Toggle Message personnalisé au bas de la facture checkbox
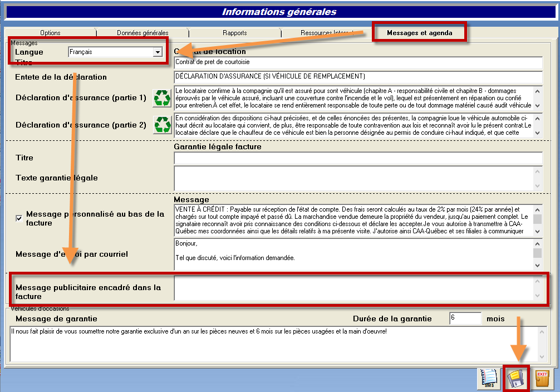This screenshot has width=560, height=392. 19,218
